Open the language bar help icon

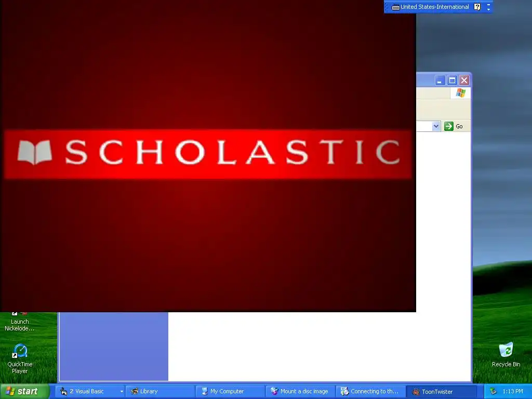[477, 7]
